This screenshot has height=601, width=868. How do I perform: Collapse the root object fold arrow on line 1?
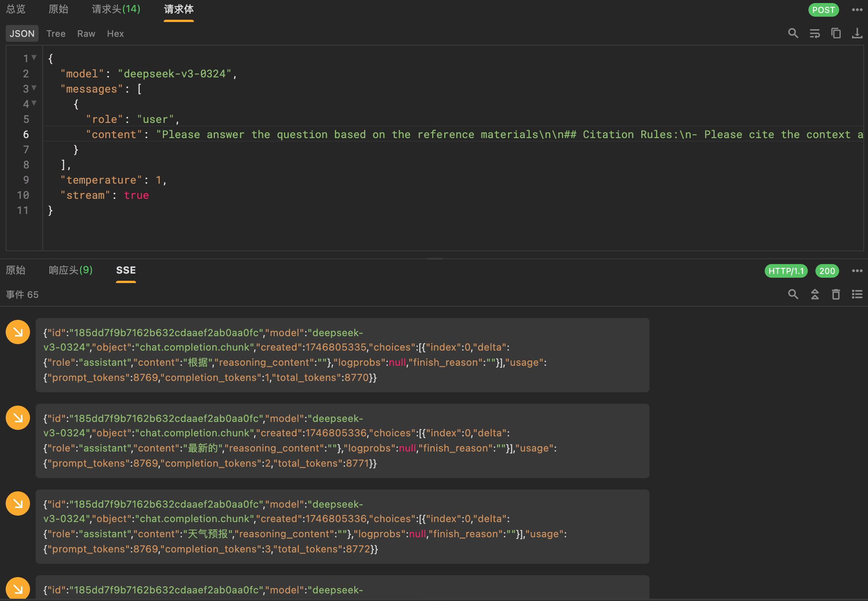click(34, 58)
